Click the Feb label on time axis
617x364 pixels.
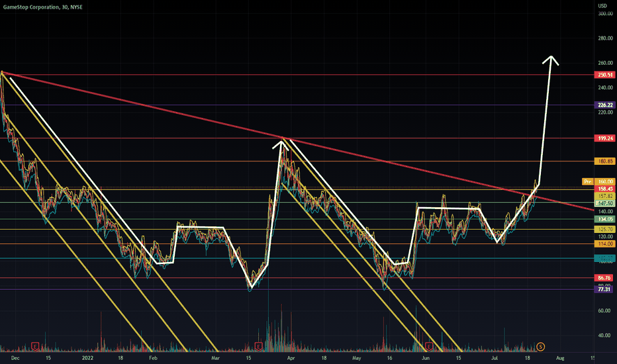coord(153,358)
